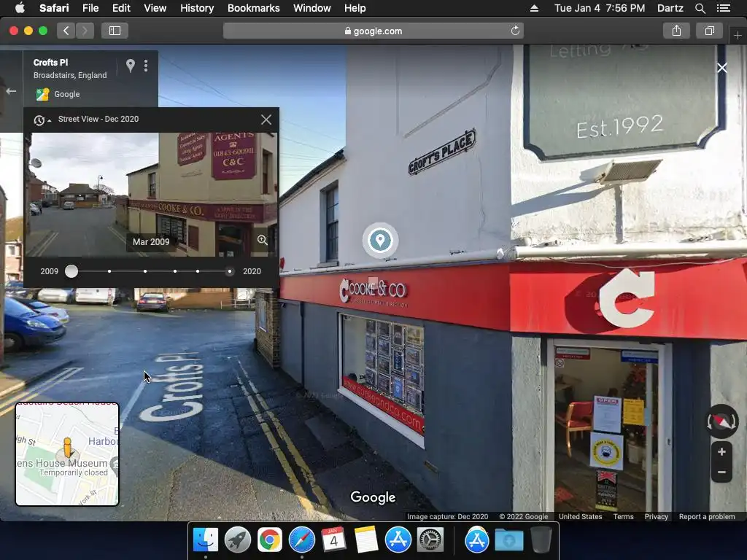Click the Crofts Pl title text
747x560 pixels.
tap(50, 63)
